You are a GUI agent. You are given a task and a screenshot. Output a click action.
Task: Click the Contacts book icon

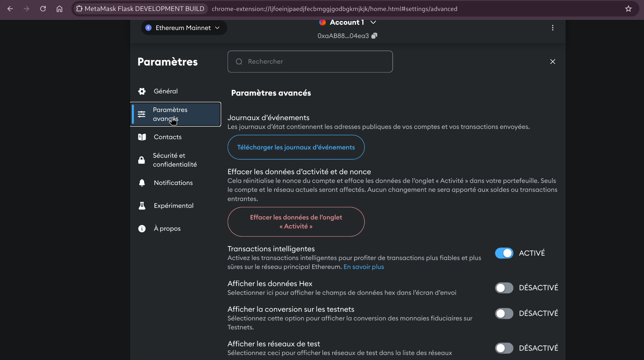click(x=142, y=137)
